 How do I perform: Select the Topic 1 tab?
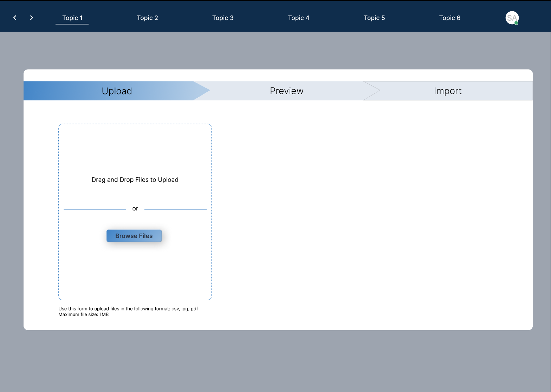click(72, 18)
